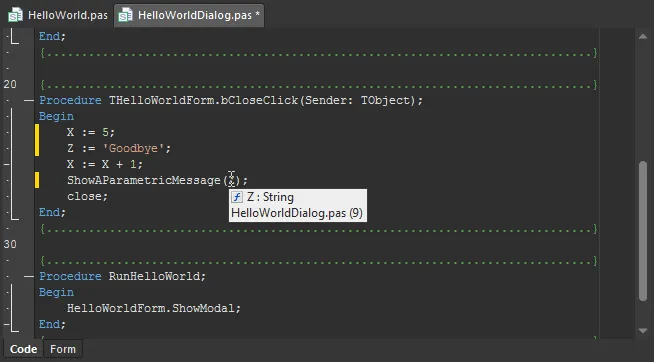Click the 'close;' statement

[88, 196]
